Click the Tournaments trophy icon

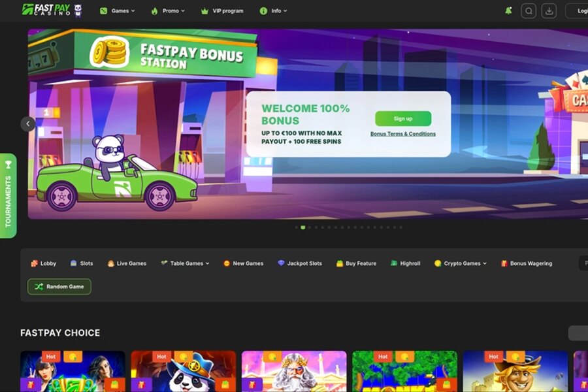8,165
